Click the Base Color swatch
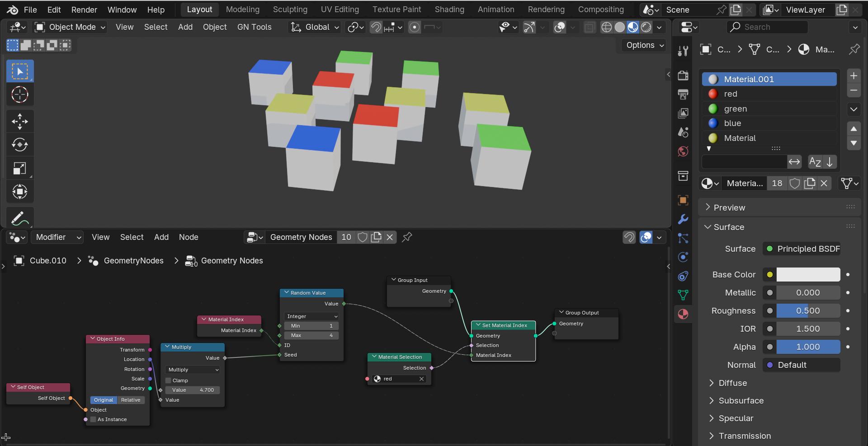 point(808,275)
